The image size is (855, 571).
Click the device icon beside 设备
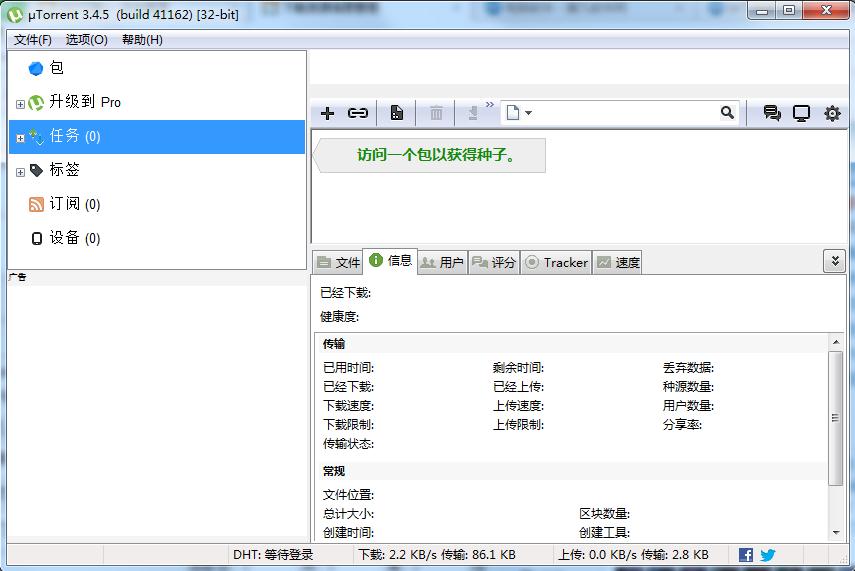tap(37, 238)
